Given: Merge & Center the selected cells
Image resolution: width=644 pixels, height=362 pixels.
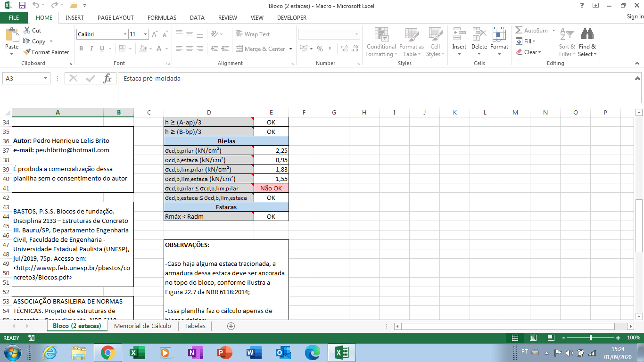Looking at the screenshot, I should (261, 49).
